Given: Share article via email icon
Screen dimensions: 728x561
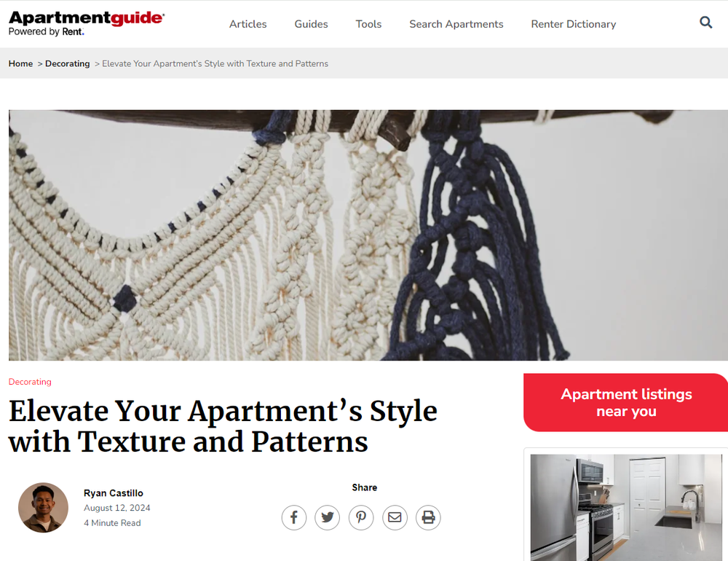Looking at the screenshot, I should [395, 517].
